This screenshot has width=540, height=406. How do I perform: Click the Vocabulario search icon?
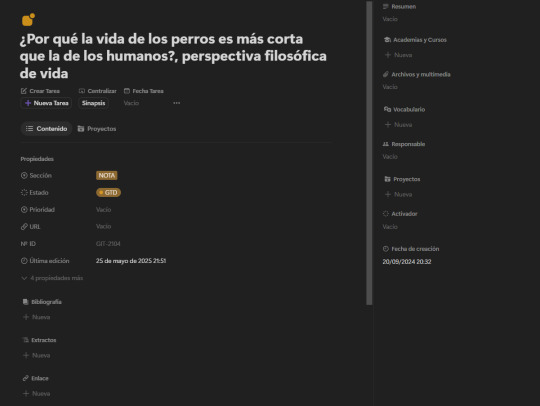[x=387, y=109]
